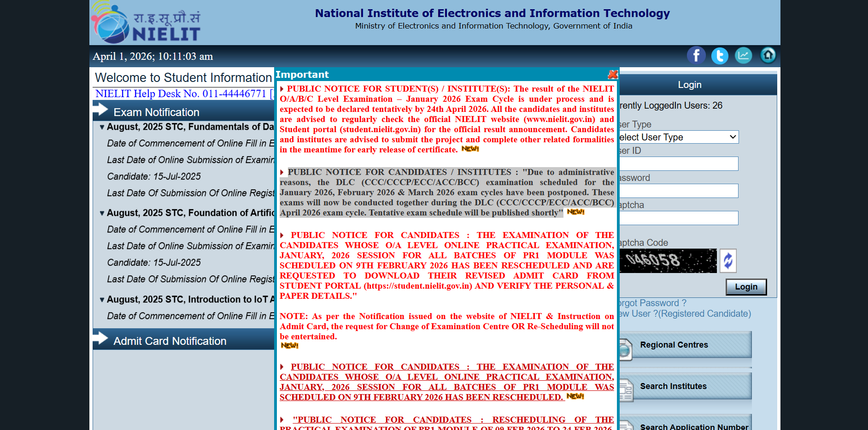
Task: Open the Exam Notification section
Action: point(156,112)
